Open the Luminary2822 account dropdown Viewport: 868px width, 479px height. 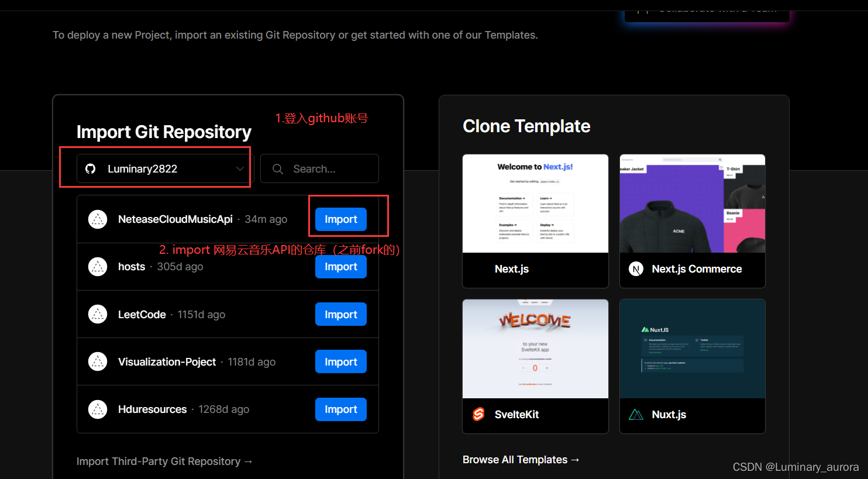165,168
